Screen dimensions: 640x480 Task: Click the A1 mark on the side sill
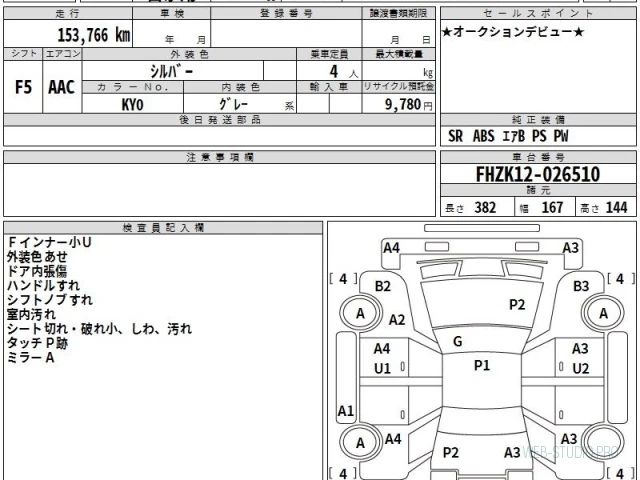(346, 411)
